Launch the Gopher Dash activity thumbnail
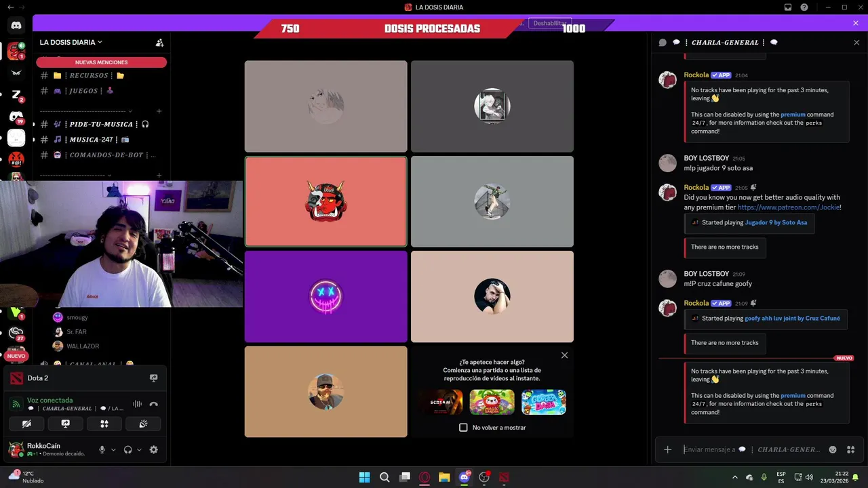868x488 pixels. pyautogui.click(x=543, y=402)
